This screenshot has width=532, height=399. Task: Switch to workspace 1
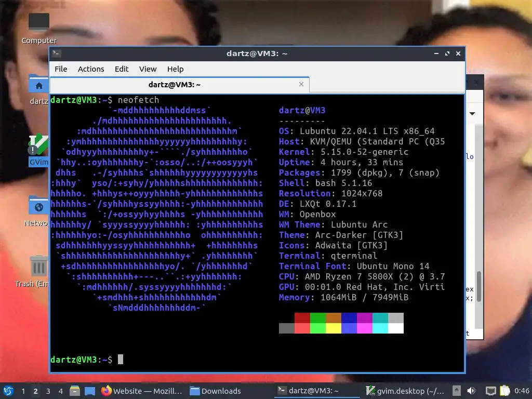[23, 391]
